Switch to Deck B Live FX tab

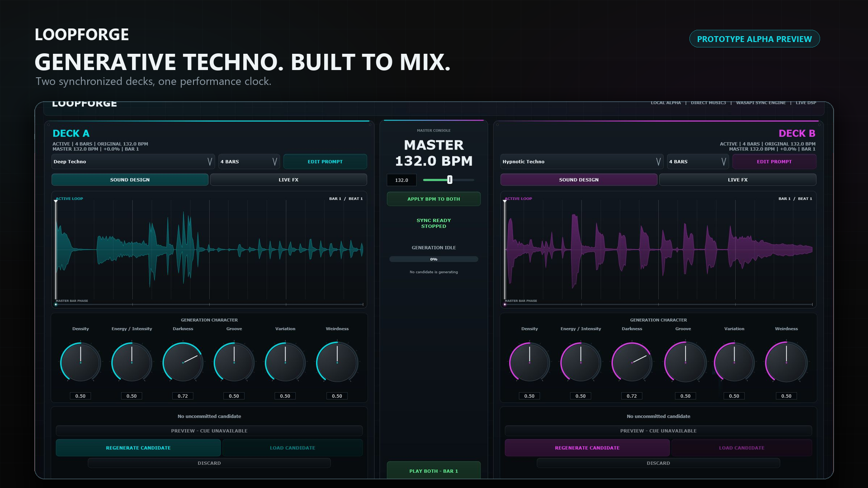click(x=737, y=180)
